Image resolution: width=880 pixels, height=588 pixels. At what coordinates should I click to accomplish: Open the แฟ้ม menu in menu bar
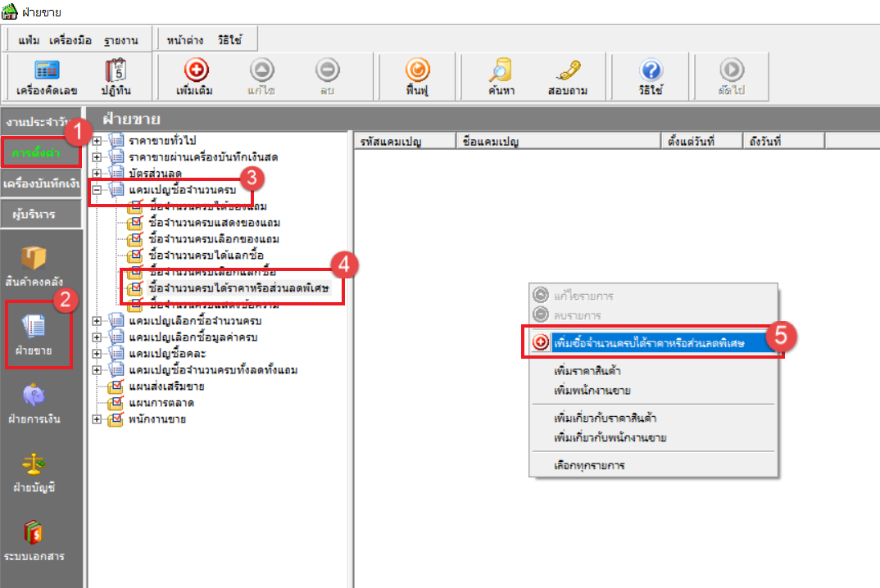click(29, 40)
